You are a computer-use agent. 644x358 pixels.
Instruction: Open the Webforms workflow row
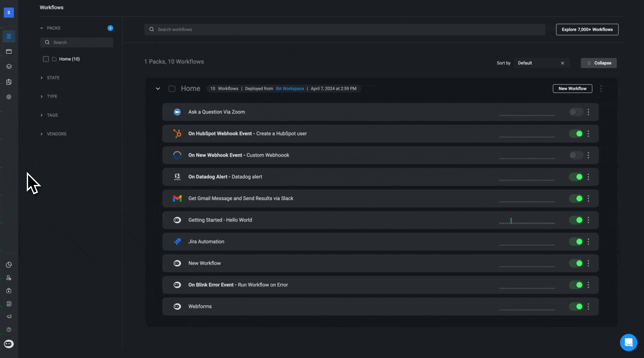click(x=200, y=306)
